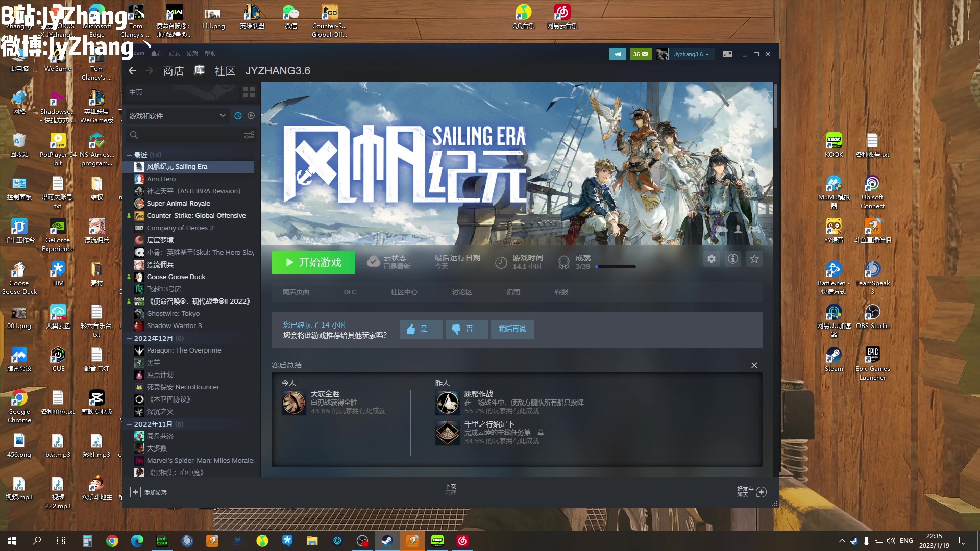
Task: Open OBS Studio desktop shortcut
Action: click(872, 316)
